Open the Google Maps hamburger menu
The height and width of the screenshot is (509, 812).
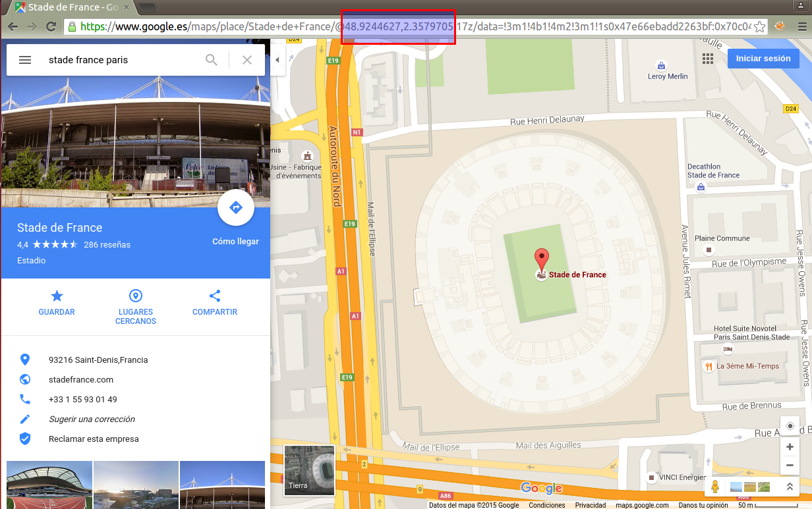click(25, 60)
